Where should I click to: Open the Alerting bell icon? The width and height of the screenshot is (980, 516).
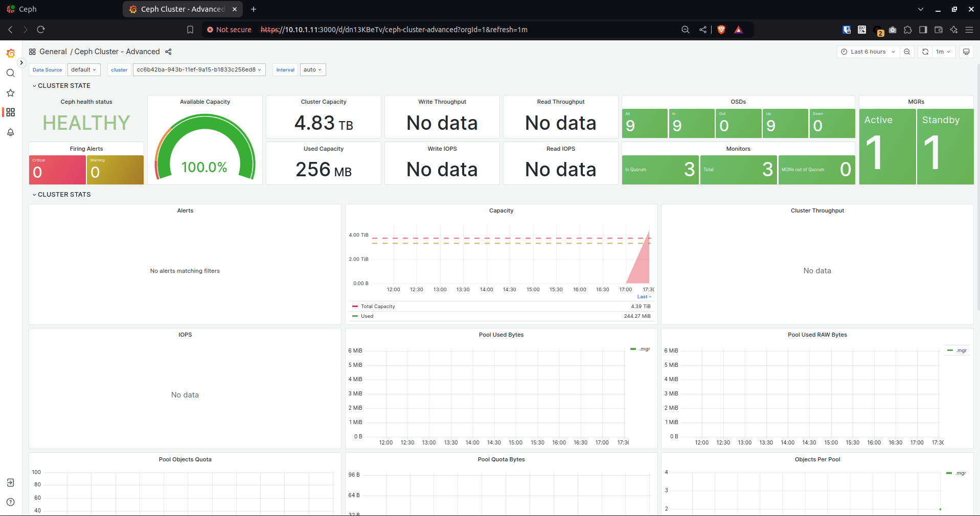[x=10, y=132]
